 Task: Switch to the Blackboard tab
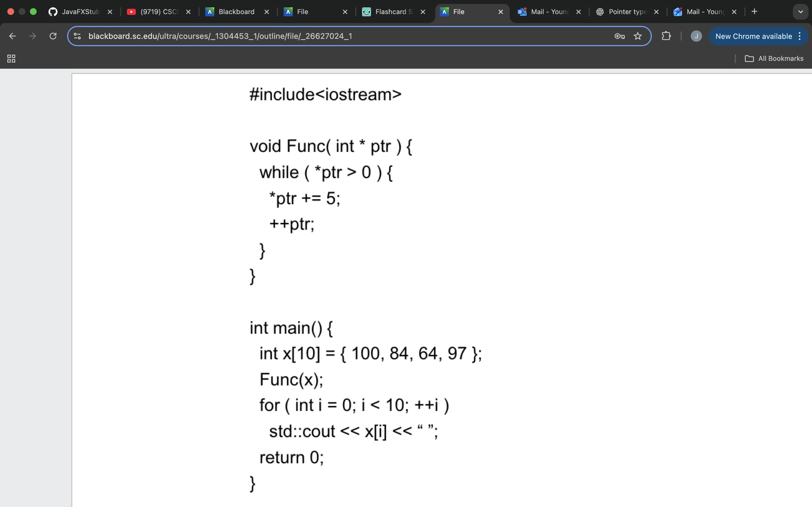click(235, 12)
